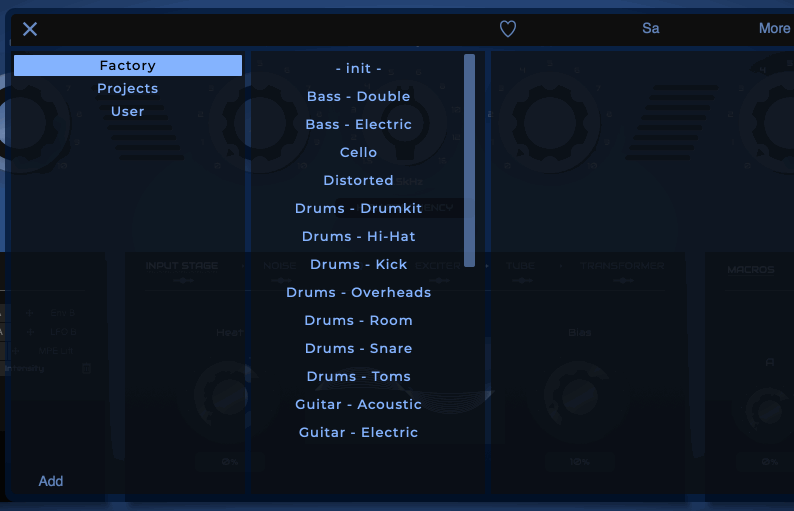
Task: Select the Factory preset category
Action: click(x=128, y=66)
